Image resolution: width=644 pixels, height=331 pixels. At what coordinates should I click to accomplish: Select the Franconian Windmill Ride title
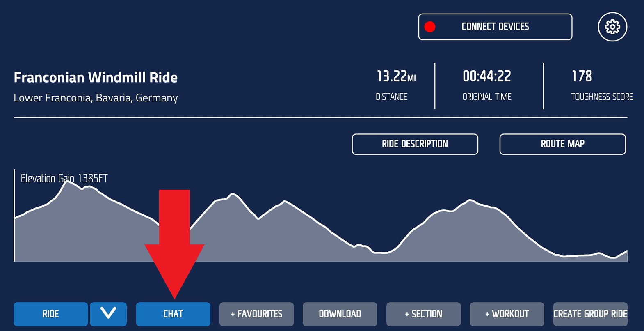(96, 78)
